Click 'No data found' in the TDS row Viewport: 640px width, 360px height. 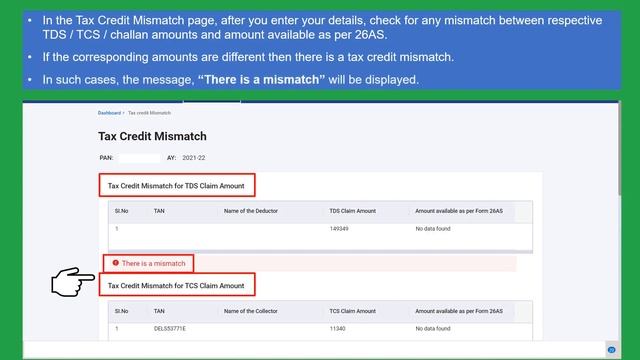click(x=433, y=229)
